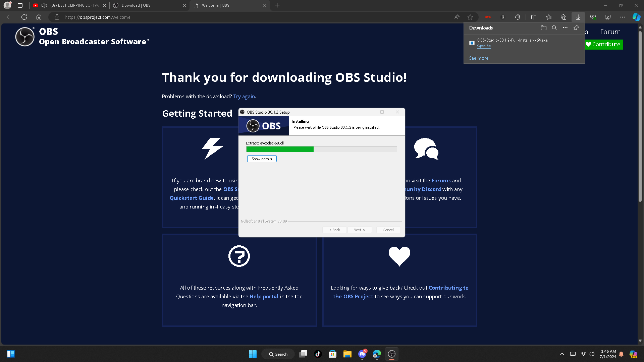Open the Widgets button on taskbar
This screenshot has width=644, height=362.
(x=11, y=354)
